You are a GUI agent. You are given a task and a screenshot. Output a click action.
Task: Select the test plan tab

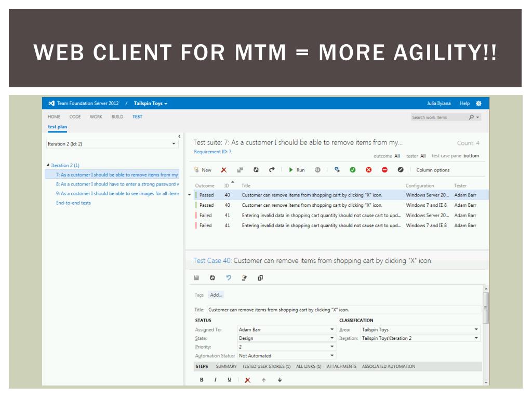(57, 127)
